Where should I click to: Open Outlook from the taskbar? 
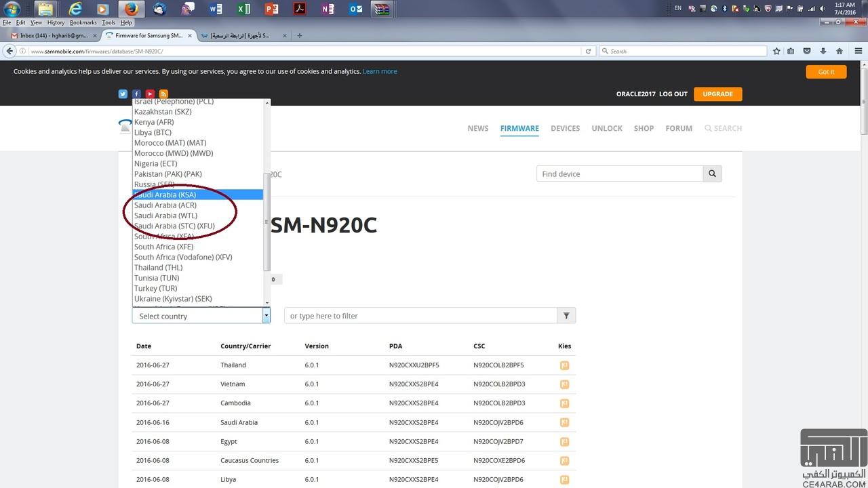tap(356, 9)
